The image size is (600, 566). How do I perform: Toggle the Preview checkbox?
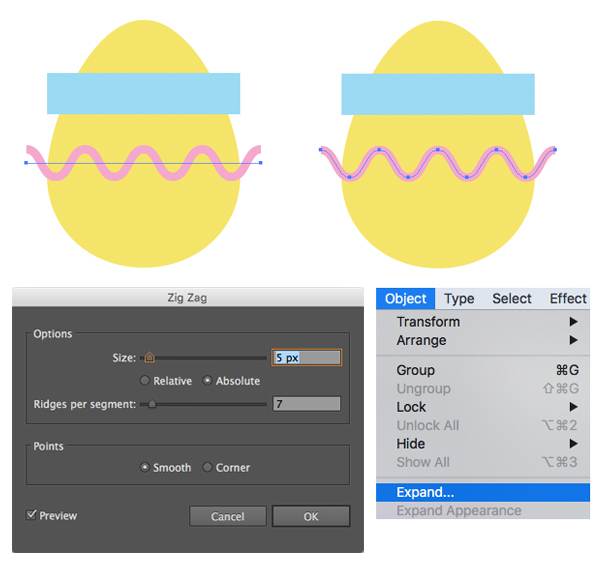point(31,515)
